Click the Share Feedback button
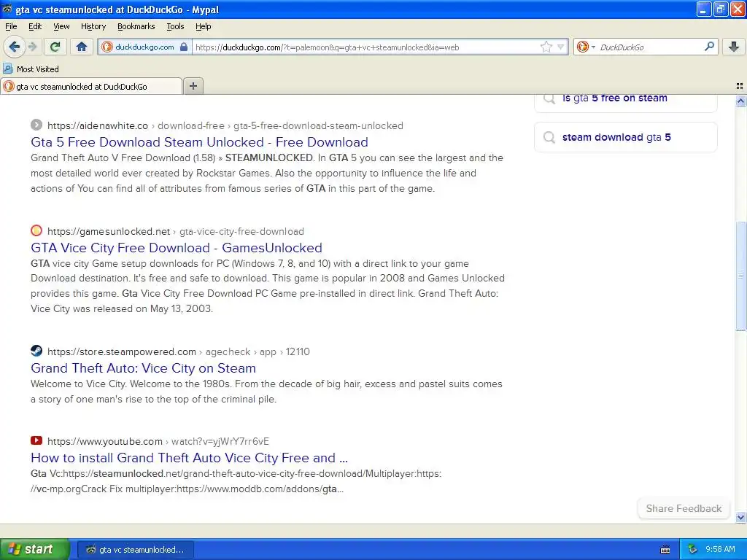The width and height of the screenshot is (747, 560). pyautogui.click(x=684, y=508)
